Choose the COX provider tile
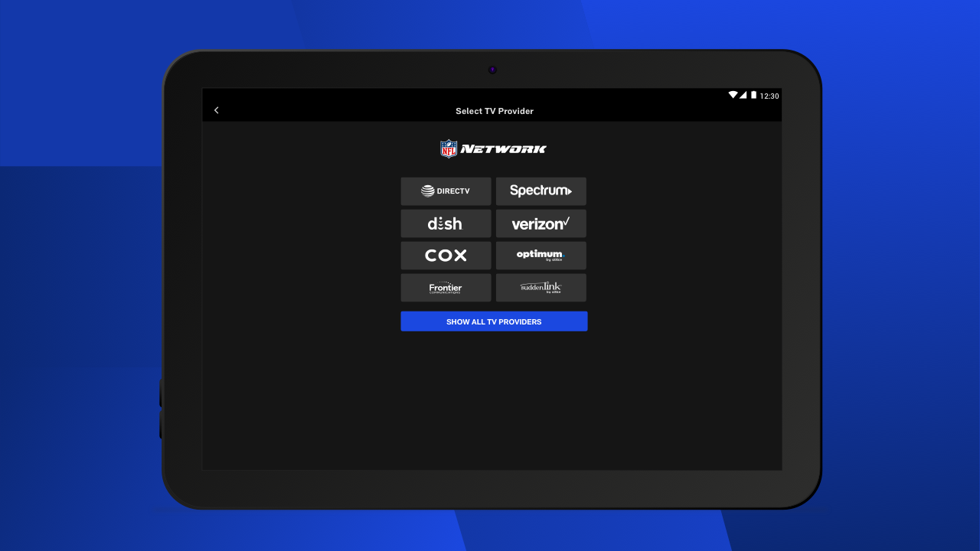Screen dimensions: 980x551 (x=446, y=256)
